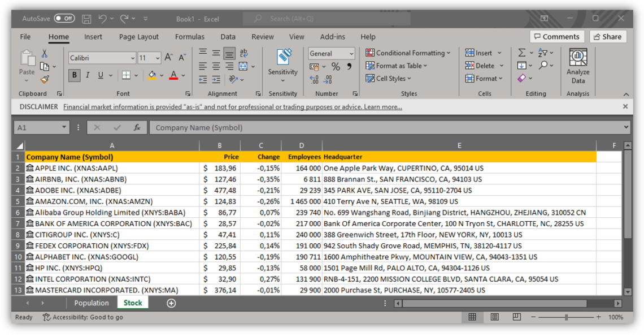Click the Save icon in title bar
644x336 pixels.
tap(86, 19)
